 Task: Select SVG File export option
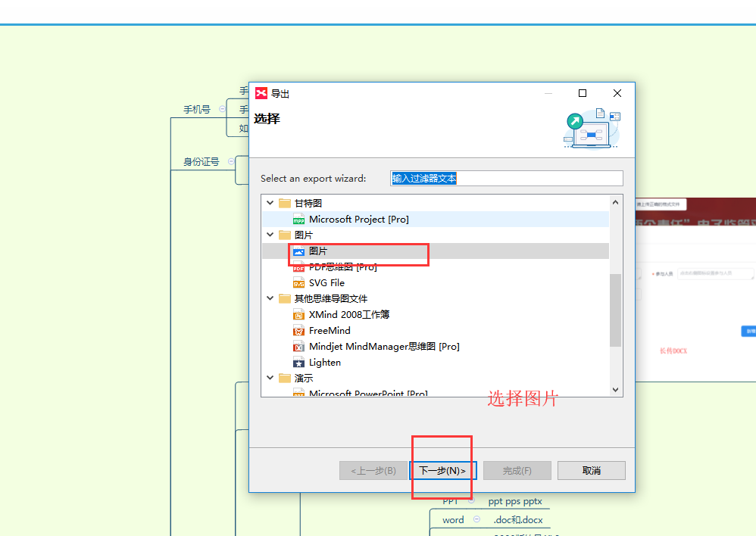tap(326, 283)
